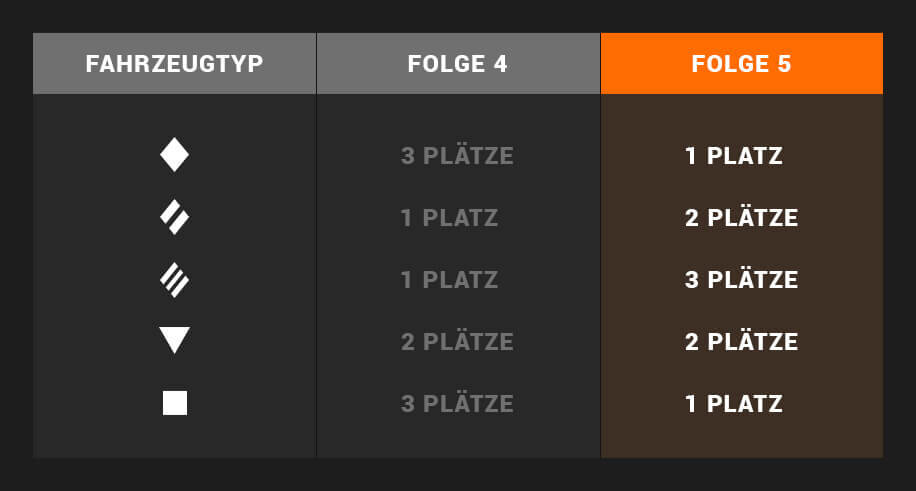916x491 pixels.
Task: Click the solid diamond light tank icon
Action: [175, 155]
